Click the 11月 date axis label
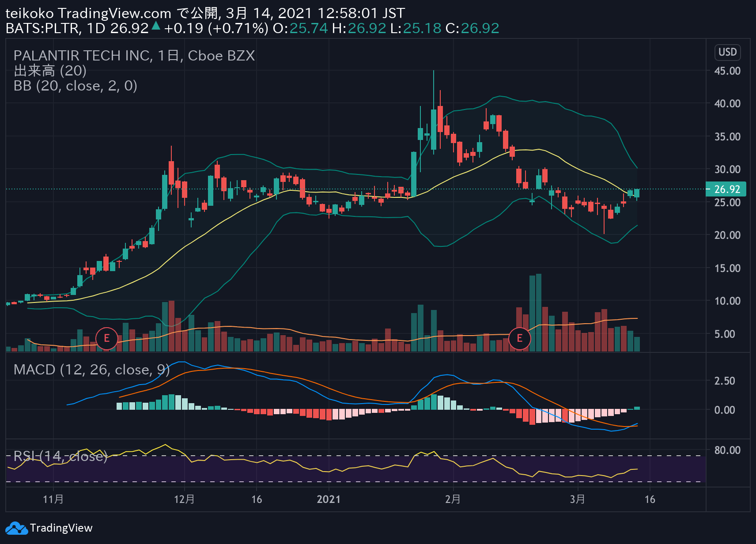Viewport: 756px width, 544px height. click(x=53, y=499)
